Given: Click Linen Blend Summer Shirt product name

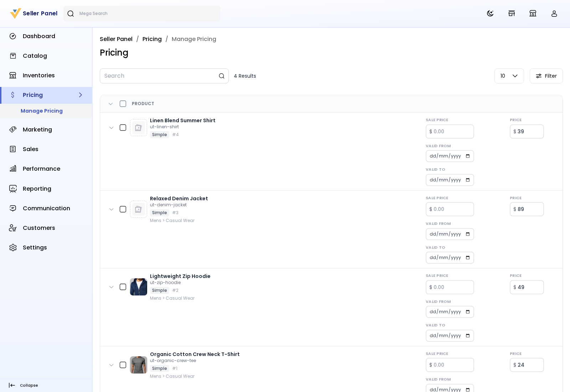Looking at the screenshot, I should click(183, 120).
